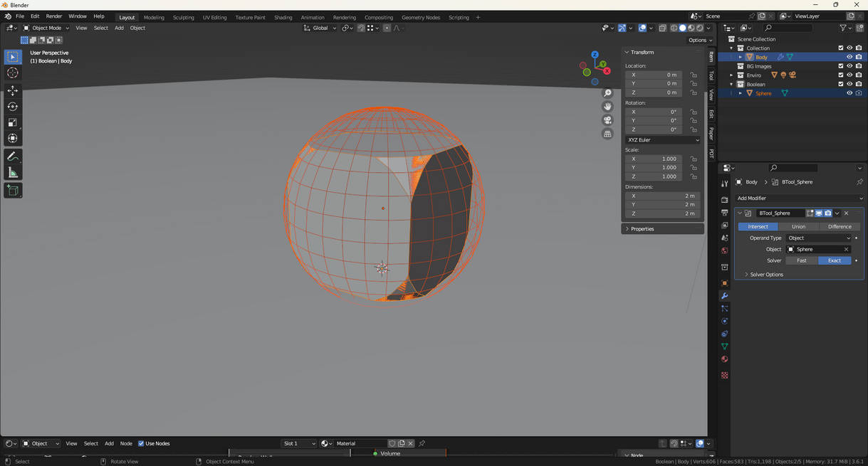Expand the Solver Options section
868x466 pixels.
[766, 275]
